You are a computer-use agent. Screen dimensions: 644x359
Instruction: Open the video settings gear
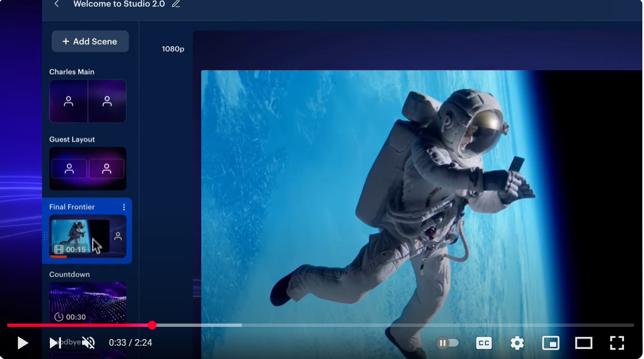[x=517, y=343]
